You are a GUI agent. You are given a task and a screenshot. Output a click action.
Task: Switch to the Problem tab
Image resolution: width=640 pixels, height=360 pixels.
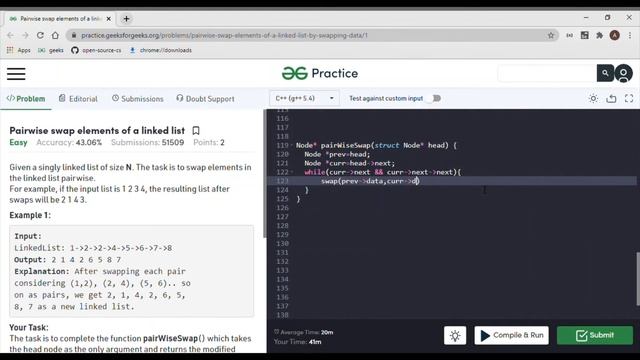click(26, 99)
